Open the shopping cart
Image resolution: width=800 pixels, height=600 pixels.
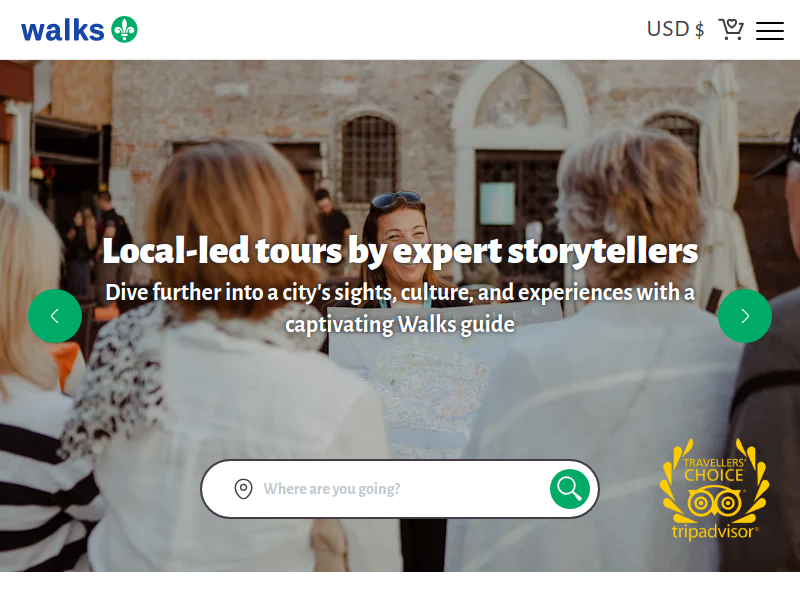pyautogui.click(x=731, y=30)
